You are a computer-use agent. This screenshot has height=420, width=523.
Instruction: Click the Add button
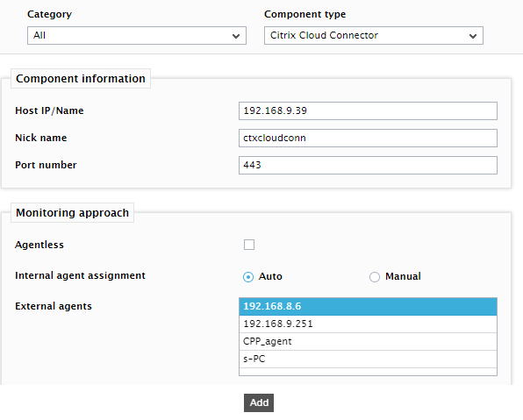point(259,402)
